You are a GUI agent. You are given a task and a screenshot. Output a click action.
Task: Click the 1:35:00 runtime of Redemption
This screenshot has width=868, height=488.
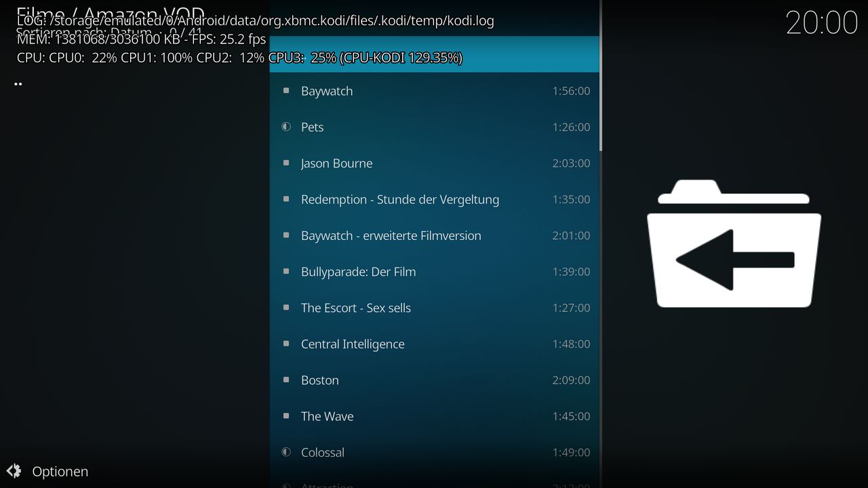[571, 199]
